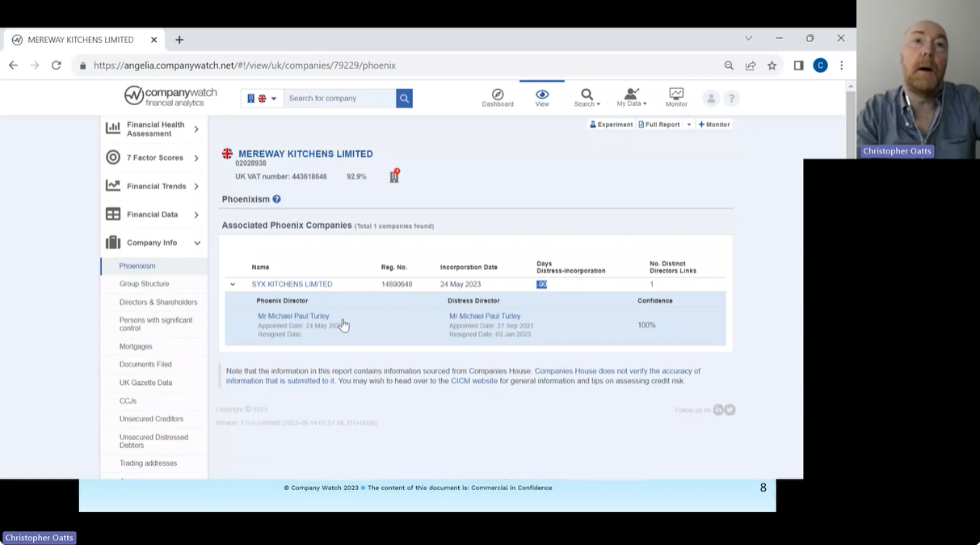Open the Dashboard gauge icon
The image size is (980, 545).
pos(498,95)
